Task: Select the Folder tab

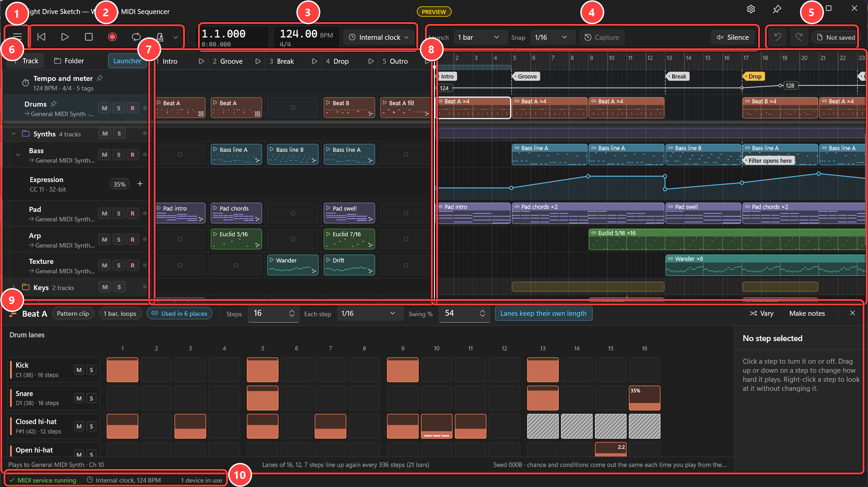Action: [69, 61]
